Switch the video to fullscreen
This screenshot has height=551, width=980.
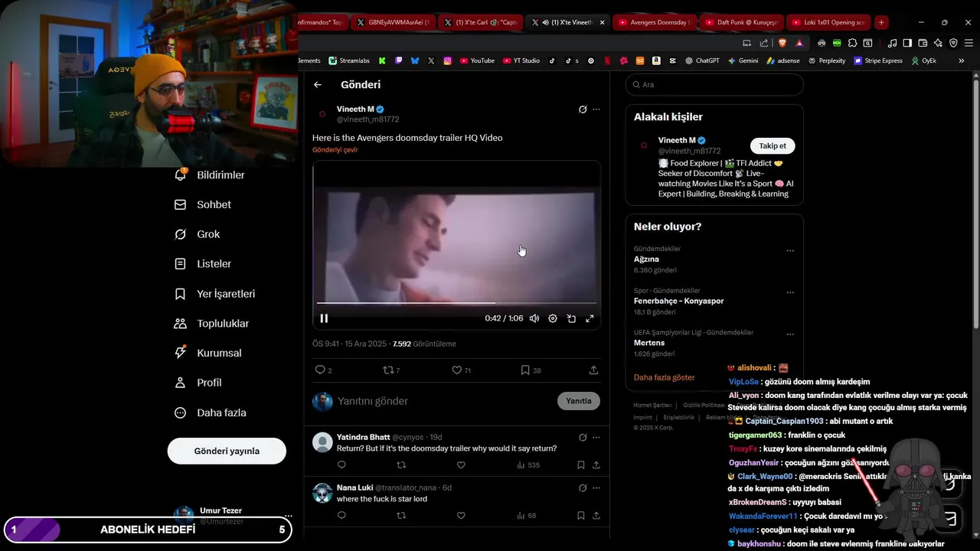[x=590, y=318]
